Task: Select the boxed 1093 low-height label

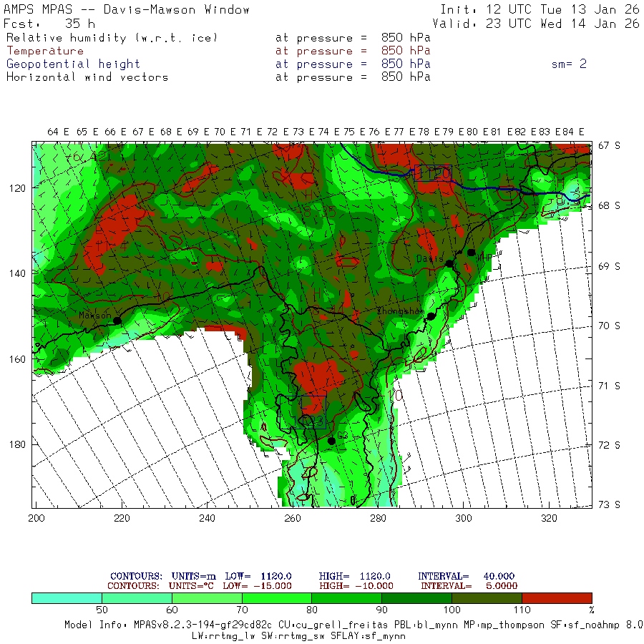Action: tap(303, 412)
